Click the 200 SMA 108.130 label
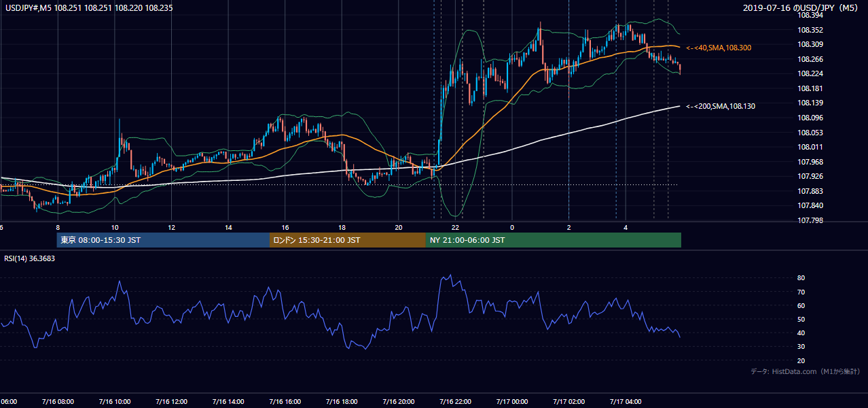Screen dimensions: 868x408 [720, 106]
